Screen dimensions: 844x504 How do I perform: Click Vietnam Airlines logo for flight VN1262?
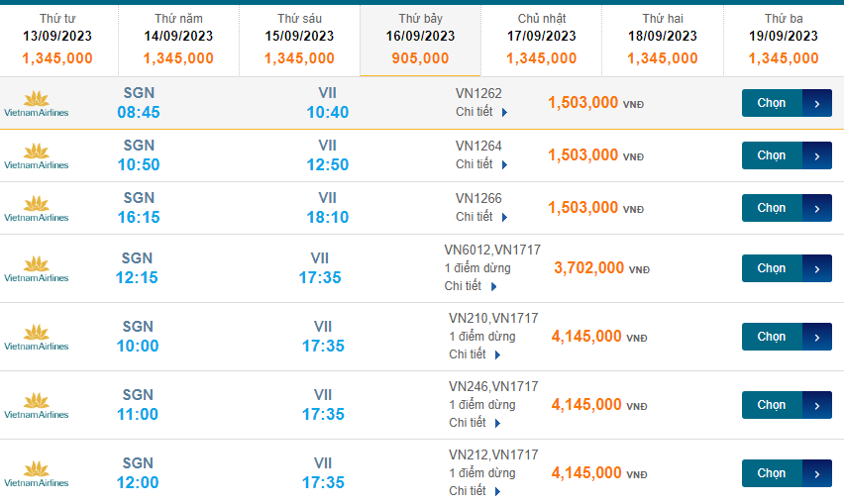tap(37, 103)
